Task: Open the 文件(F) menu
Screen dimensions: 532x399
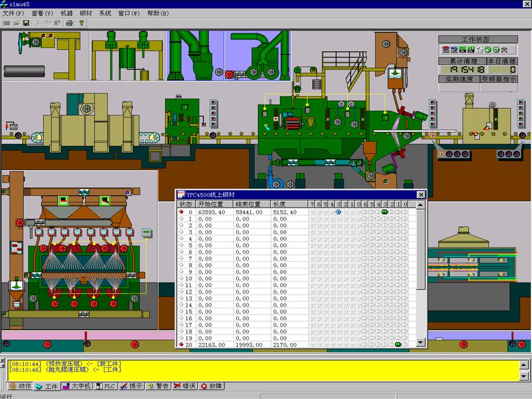Action: [x=13, y=13]
